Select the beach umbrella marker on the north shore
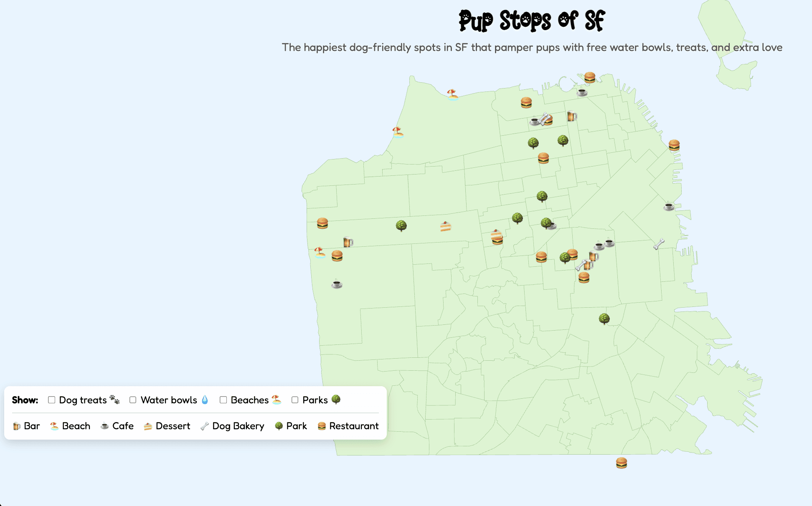The width and height of the screenshot is (812, 506). [452, 94]
